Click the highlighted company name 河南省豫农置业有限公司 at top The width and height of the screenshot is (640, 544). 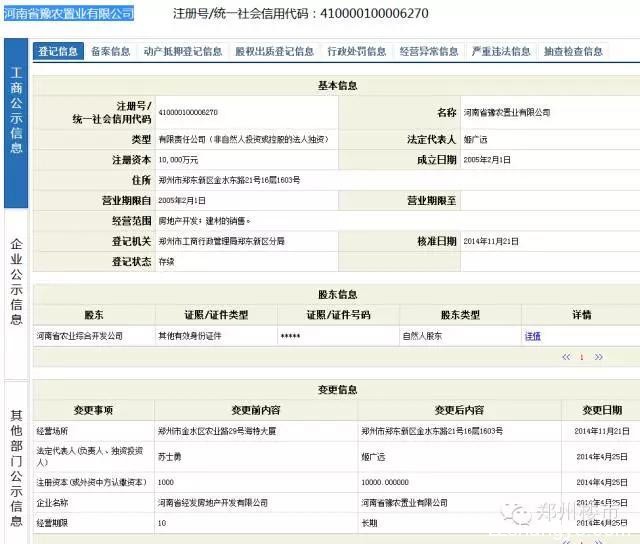(69, 14)
